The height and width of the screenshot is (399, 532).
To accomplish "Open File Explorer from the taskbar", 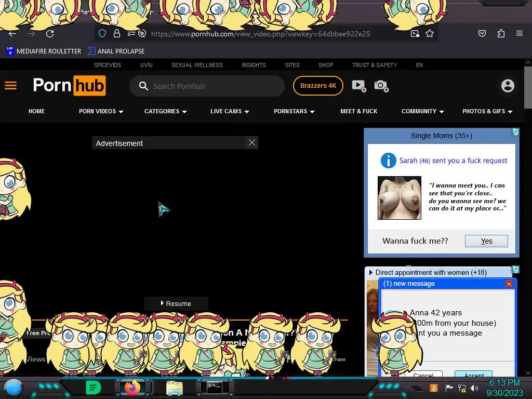I will [x=175, y=388].
